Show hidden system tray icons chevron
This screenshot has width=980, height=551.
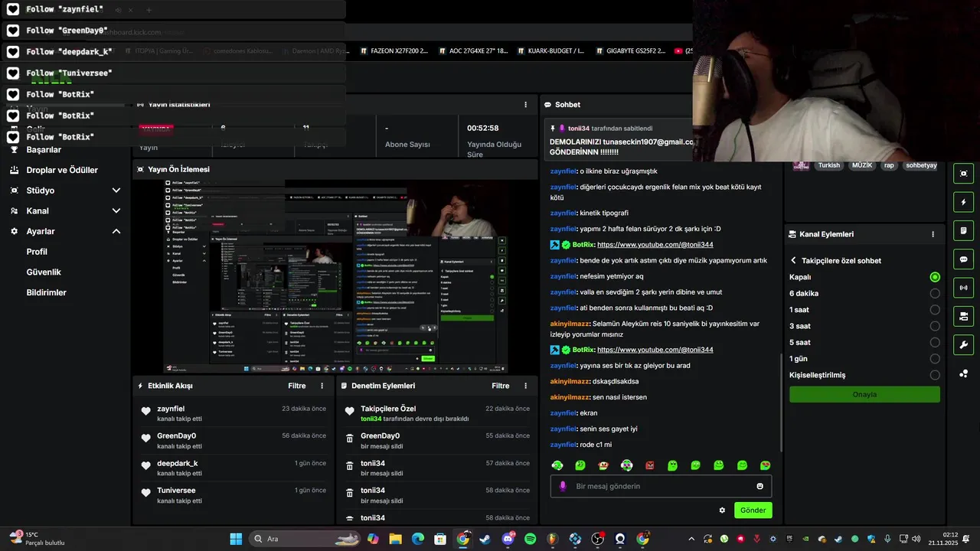tap(691, 539)
